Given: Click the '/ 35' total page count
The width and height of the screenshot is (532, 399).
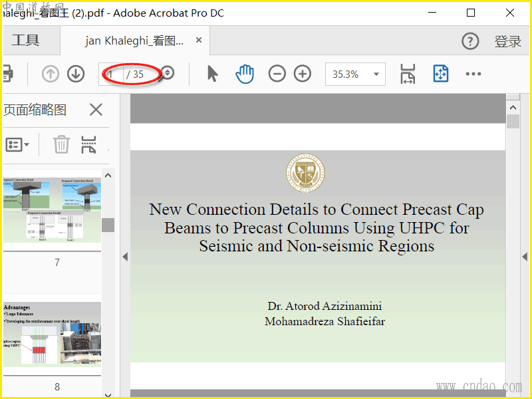Looking at the screenshot, I should 135,74.
